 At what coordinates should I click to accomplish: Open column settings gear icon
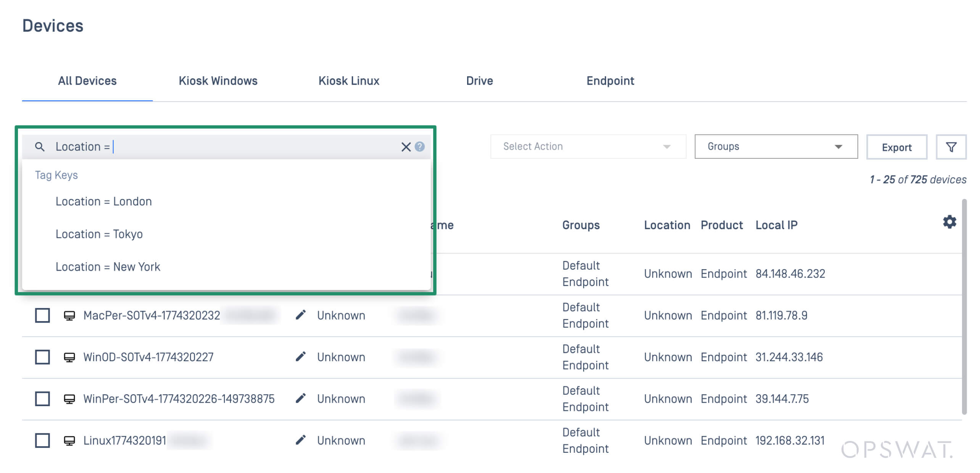tap(949, 222)
